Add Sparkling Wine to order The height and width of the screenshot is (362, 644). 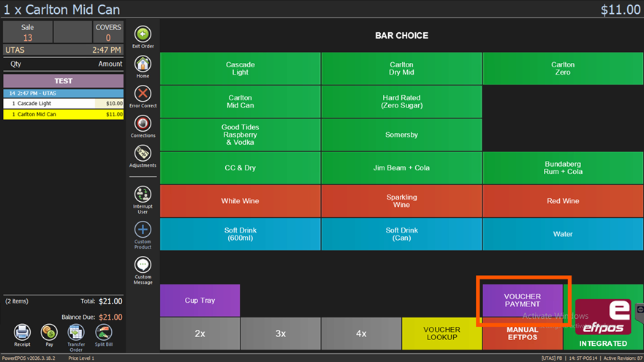[x=401, y=201]
